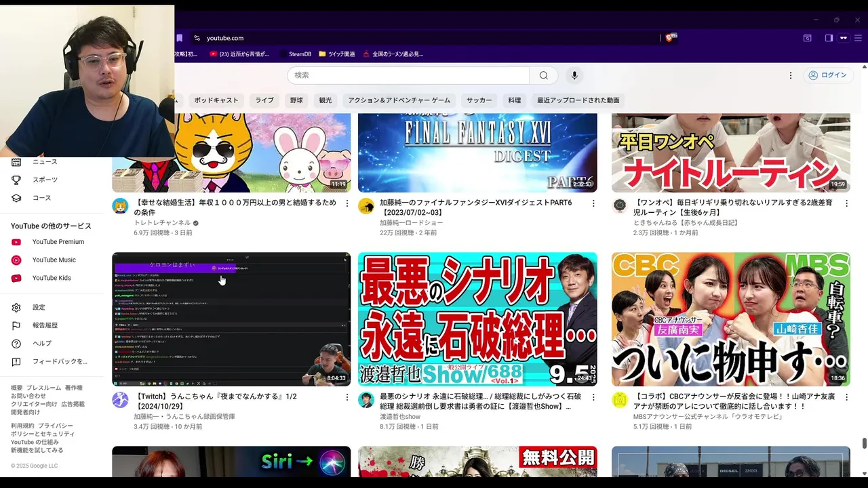Screen dimensions: 868x488
Task: Toggle the Brave sidebar panel icon
Action: (829, 38)
